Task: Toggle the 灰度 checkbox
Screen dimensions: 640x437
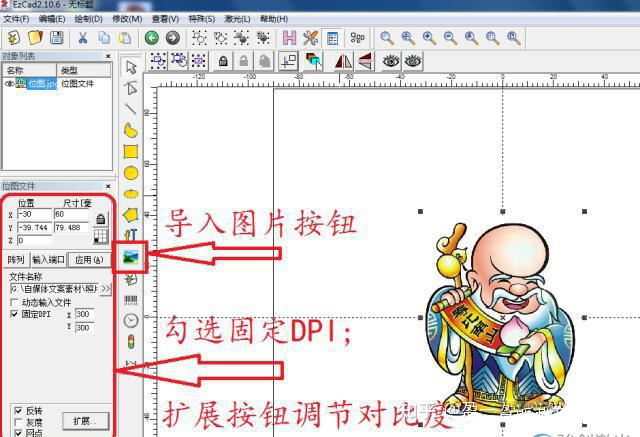Action: click(19, 421)
